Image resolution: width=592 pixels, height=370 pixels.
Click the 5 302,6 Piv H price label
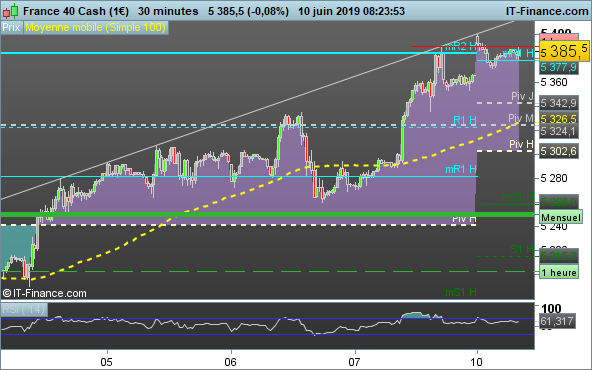559,151
